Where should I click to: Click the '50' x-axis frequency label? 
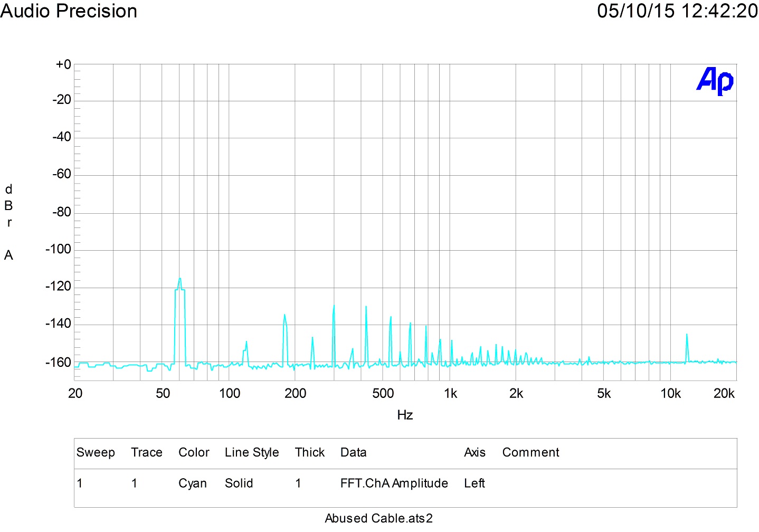click(x=163, y=393)
